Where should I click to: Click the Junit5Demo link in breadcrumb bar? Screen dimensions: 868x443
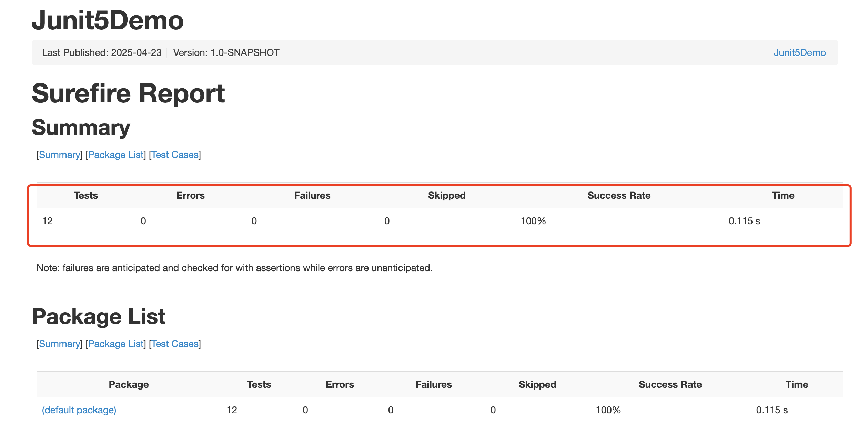[799, 53]
